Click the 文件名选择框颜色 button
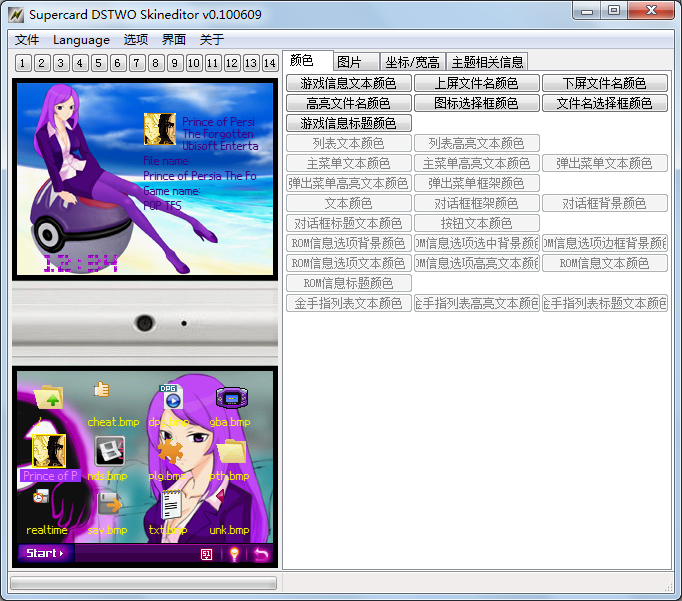The height and width of the screenshot is (601, 682). coord(604,103)
